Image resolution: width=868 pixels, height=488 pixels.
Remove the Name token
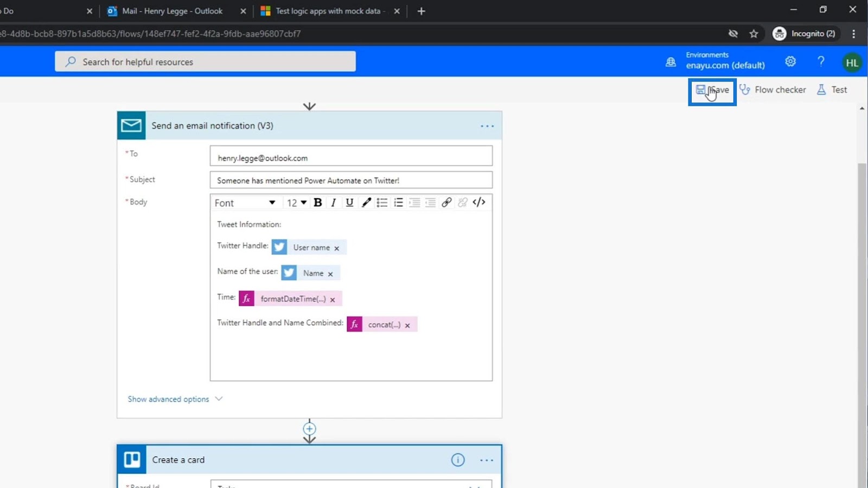(330, 274)
